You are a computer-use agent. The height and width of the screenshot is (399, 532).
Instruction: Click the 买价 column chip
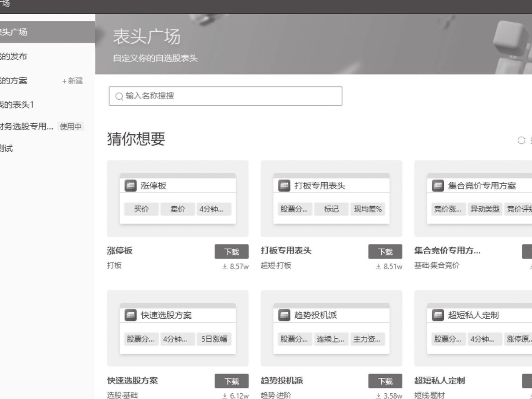tap(141, 209)
